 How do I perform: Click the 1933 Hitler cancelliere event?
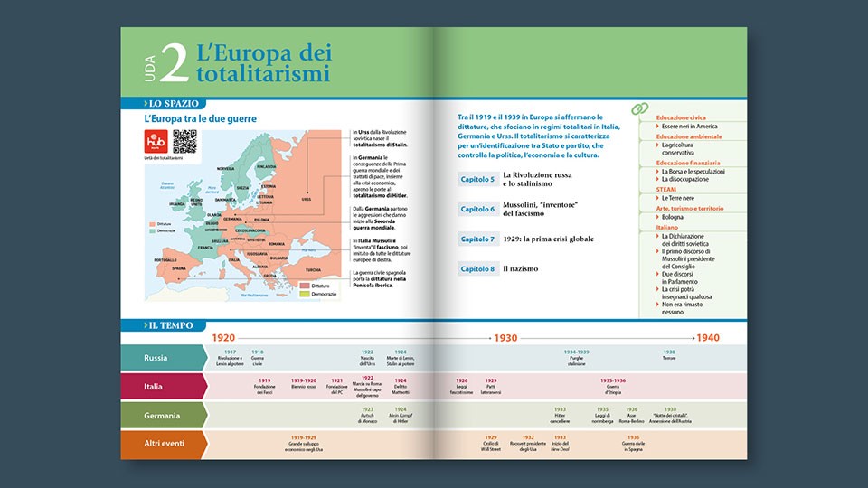pyautogui.click(x=560, y=416)
